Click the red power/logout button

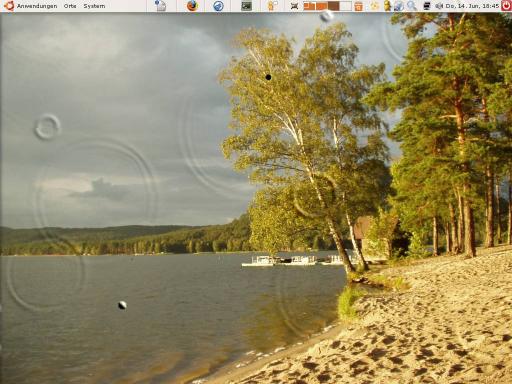tap(506, 6)
